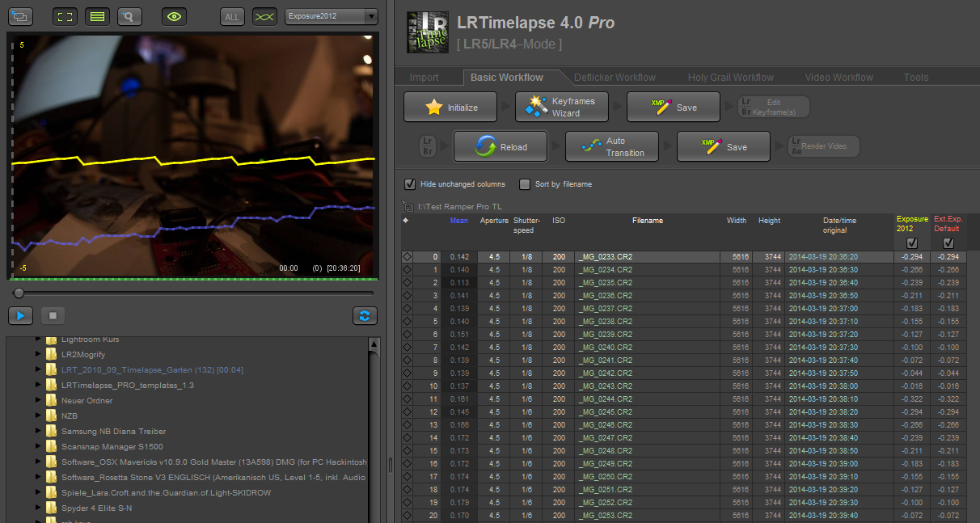The image size is (980, 523).
Task: Launch the Keyframes Wizard
Action: click(x=561, y=107)
